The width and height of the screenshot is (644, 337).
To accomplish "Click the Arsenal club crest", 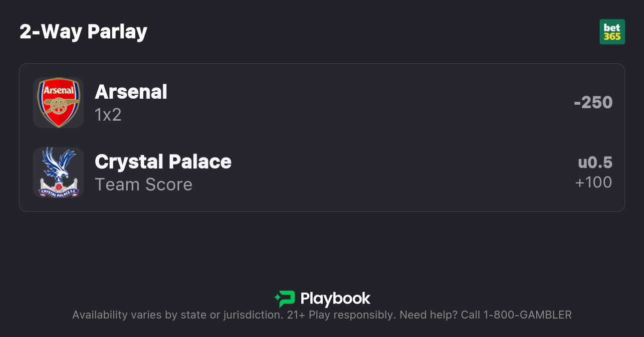I will tap(58, 103).
